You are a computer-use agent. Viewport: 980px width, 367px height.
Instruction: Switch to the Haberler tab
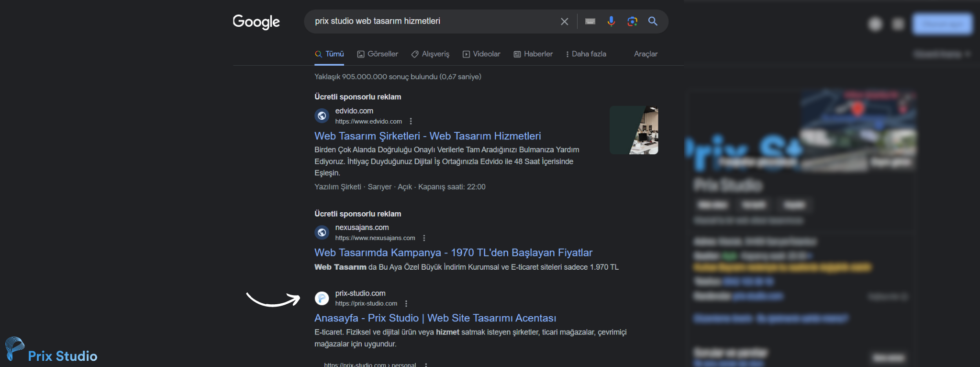(533, 54)
